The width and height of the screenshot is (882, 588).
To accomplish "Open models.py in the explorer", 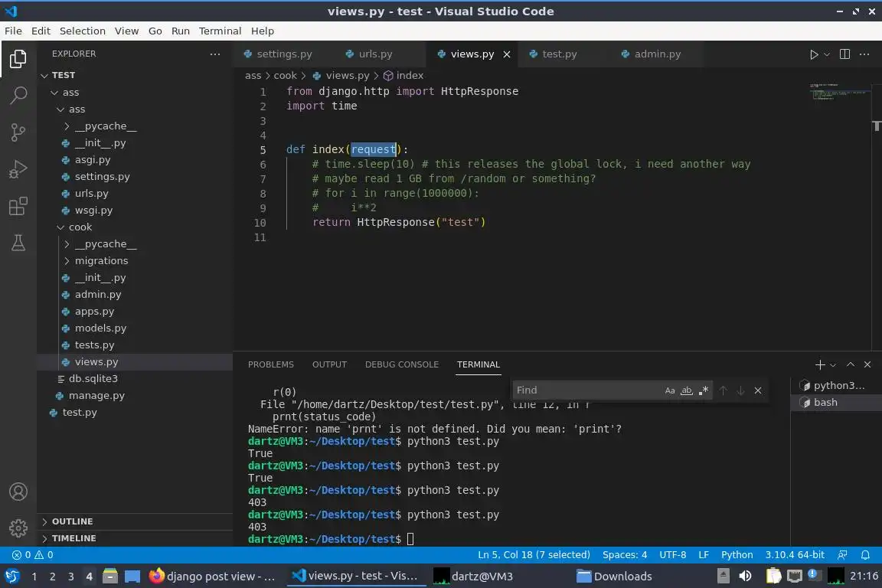I will pos(100,328).
